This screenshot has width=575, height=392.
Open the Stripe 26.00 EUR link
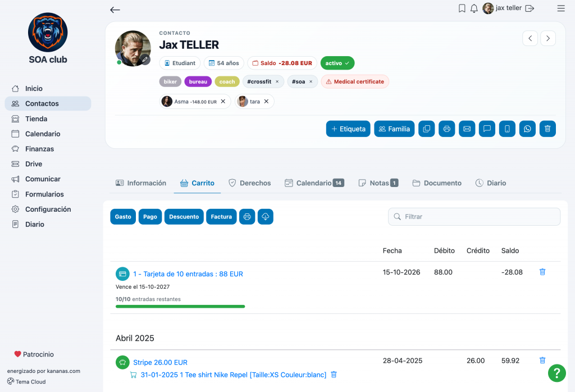point(160,362)
